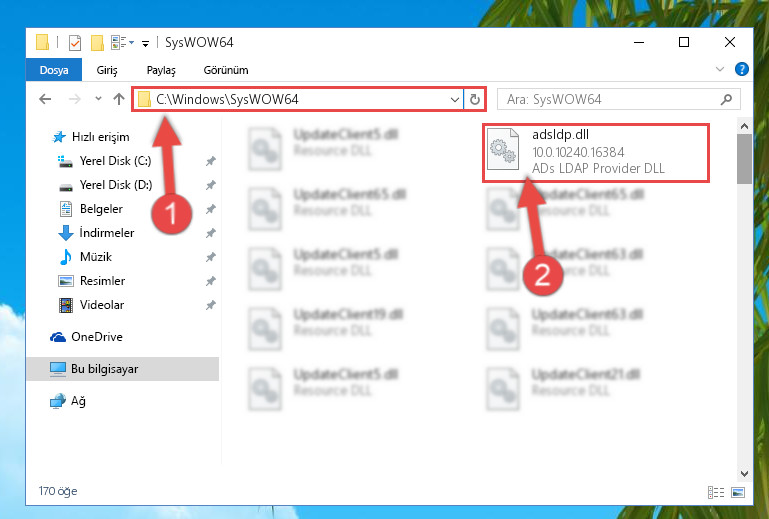The height and width of the screenshot is (519, 769).
Task: Click the New Folder toolbar icon
Action: (97, 43)
